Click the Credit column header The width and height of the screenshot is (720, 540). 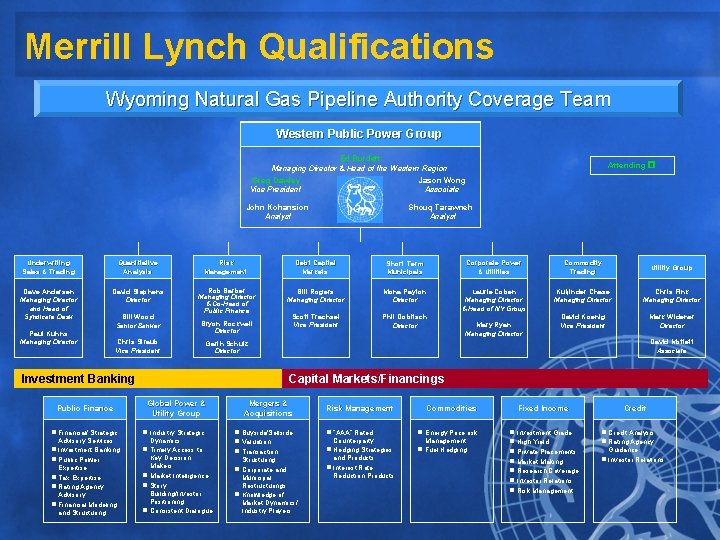(635, 408)
